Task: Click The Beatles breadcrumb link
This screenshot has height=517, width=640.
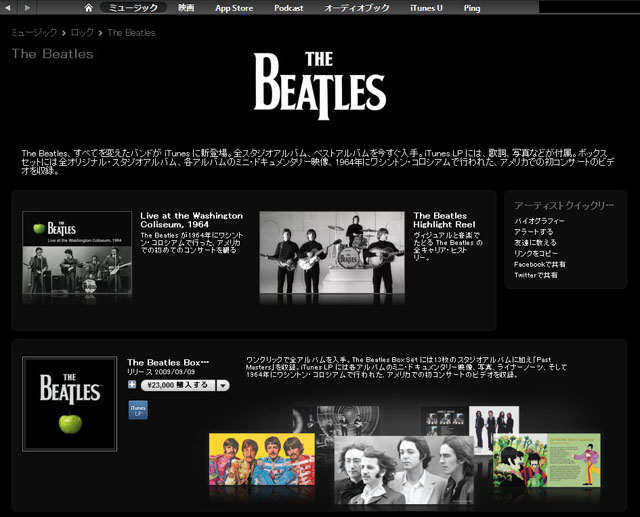Action: (131, 33)
